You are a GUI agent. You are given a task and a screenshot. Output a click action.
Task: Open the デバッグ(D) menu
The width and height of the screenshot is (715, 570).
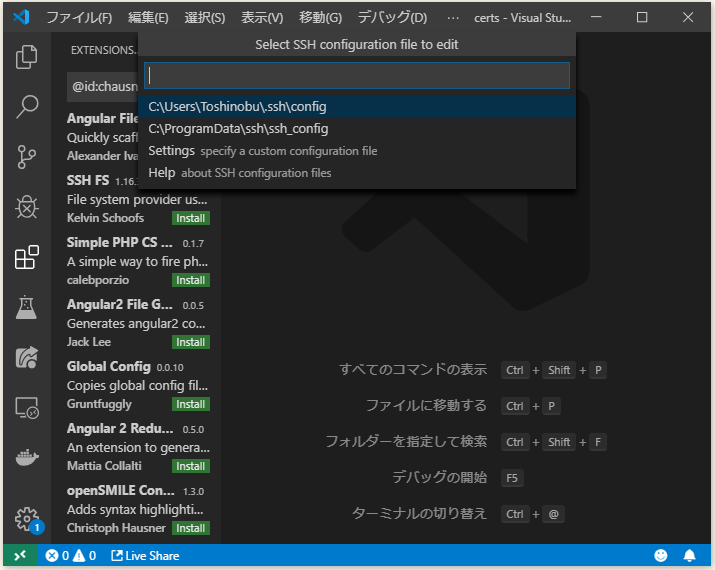(392, 17)
